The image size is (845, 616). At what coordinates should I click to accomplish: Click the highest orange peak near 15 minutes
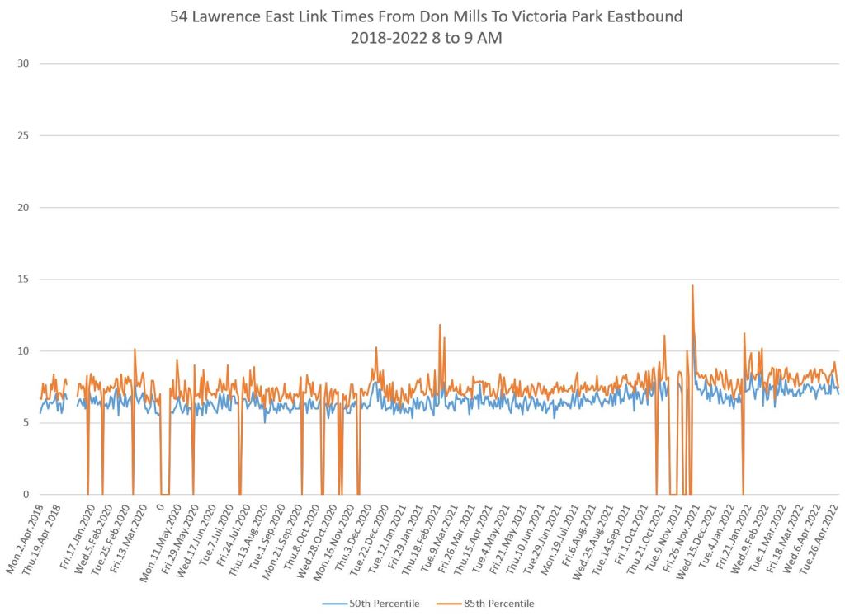pos(692,286)
